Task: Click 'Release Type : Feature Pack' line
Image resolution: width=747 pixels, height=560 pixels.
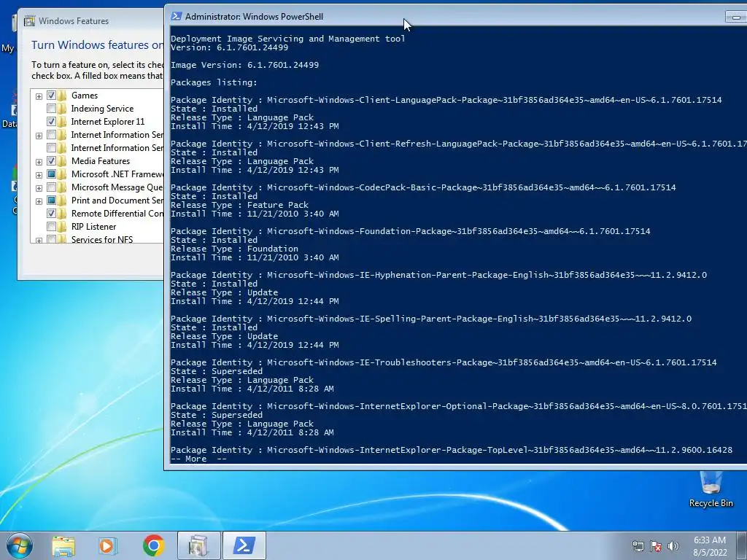Action: tap(239, 205)
